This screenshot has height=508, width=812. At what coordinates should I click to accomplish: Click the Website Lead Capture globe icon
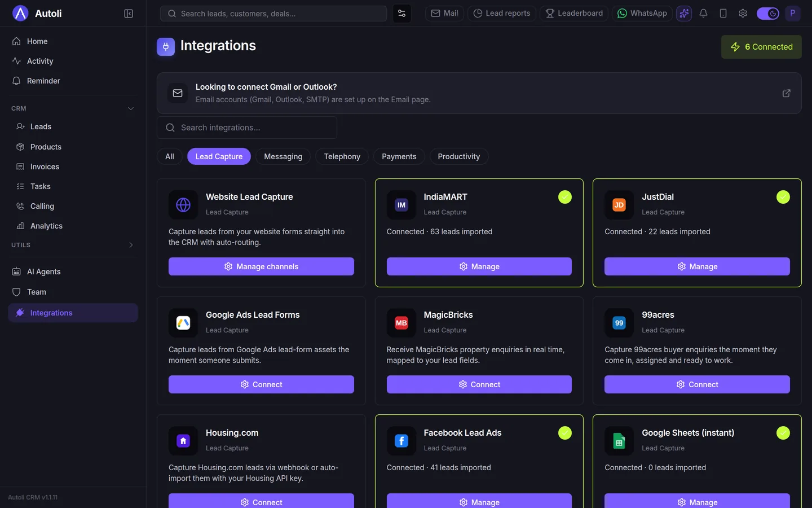tap(183, 205)
